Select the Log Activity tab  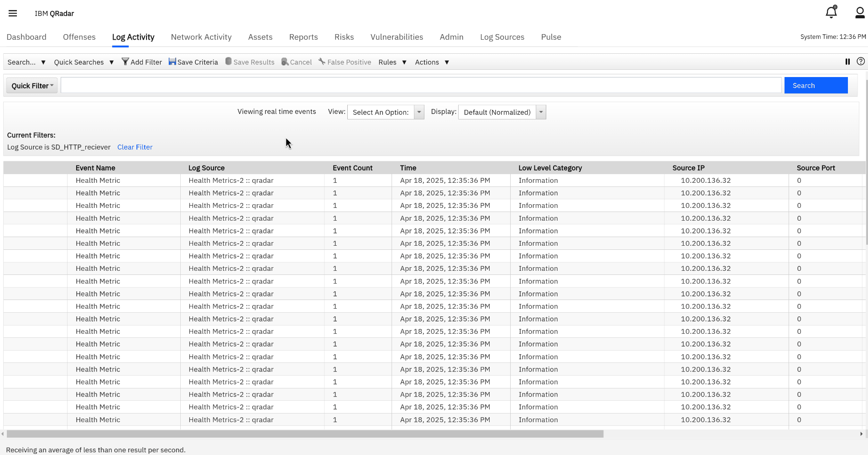point(133,37)
